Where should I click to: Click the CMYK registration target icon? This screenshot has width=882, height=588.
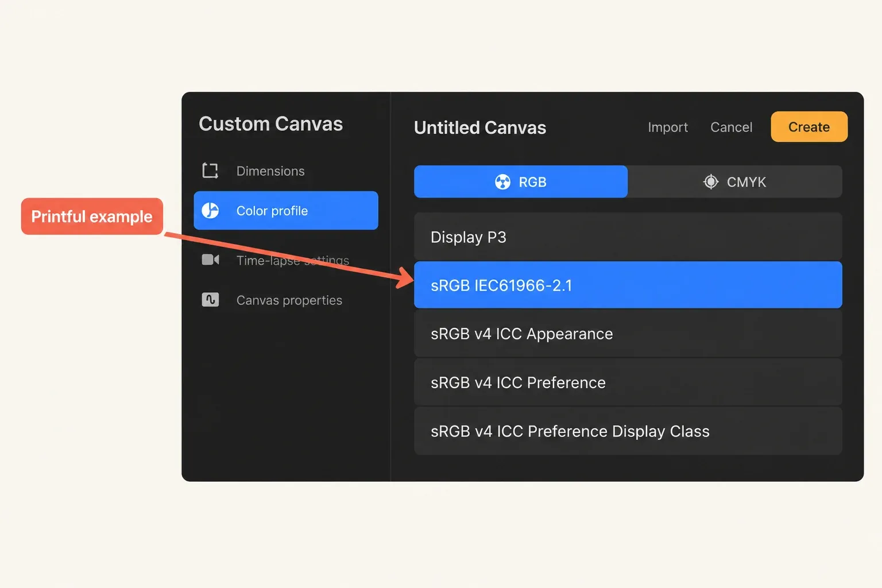(x=711, y=182)
